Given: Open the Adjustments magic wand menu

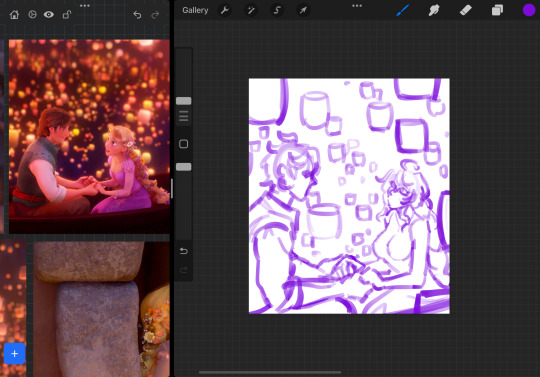Looking at the screenshot, I should [251, 10].
